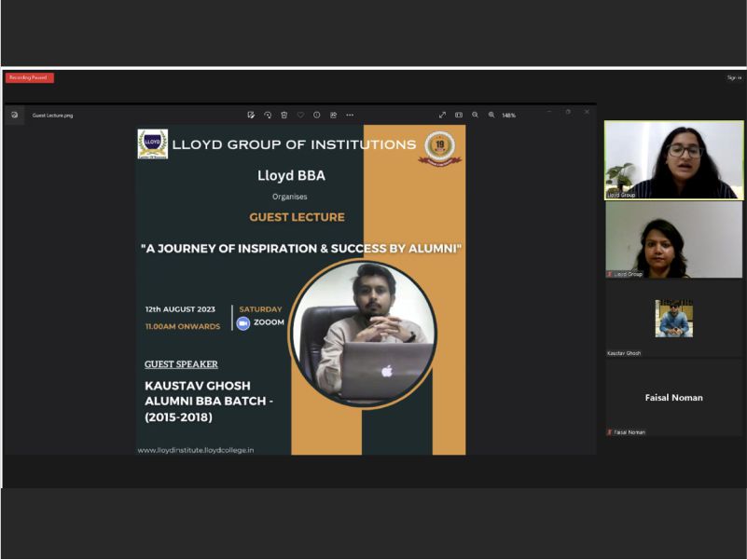Click the Zoom camera icon on poster
Screen dimensions: 747x560
[x=243, y=323]
